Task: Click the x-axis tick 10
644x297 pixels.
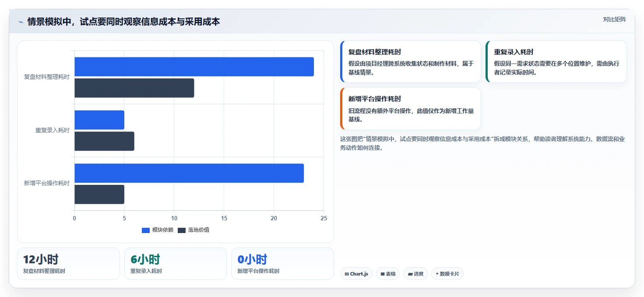Action: [174, 218]
